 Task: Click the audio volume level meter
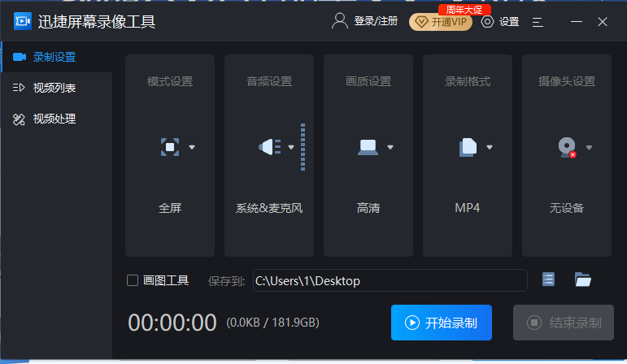pyautogui.click(x=303, y=147)
